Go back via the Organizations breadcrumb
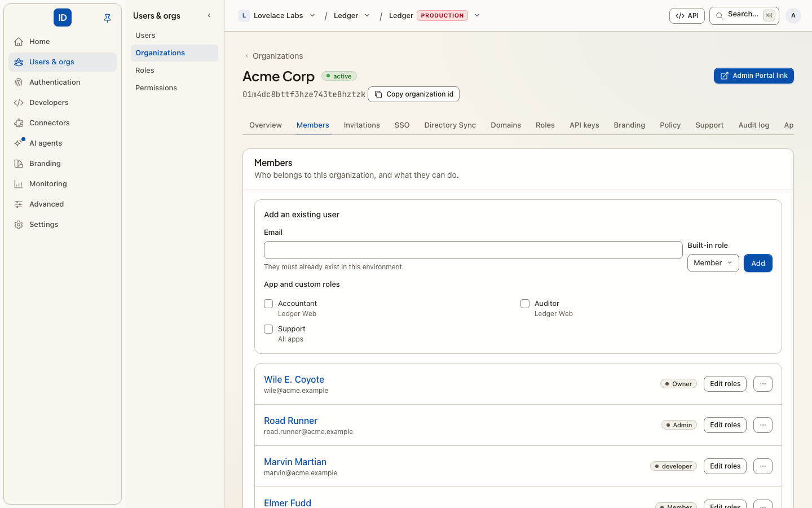This screenshot has height=508, width=812. [274, 56]
